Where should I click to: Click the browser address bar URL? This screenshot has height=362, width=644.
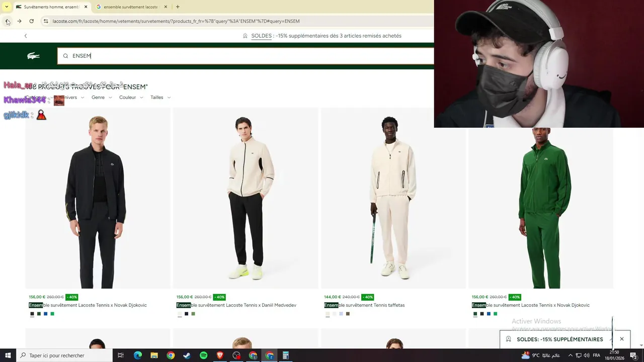(x=176, y=21)
